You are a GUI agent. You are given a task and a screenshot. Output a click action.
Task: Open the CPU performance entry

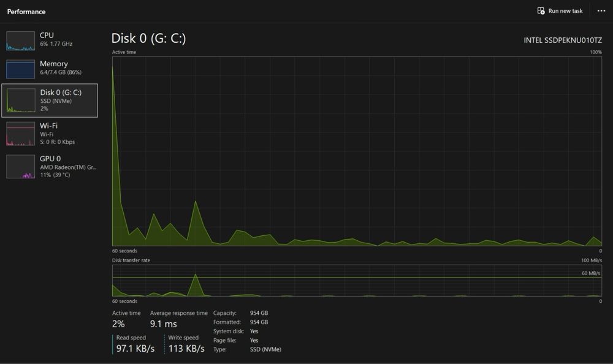click(50, 39)
